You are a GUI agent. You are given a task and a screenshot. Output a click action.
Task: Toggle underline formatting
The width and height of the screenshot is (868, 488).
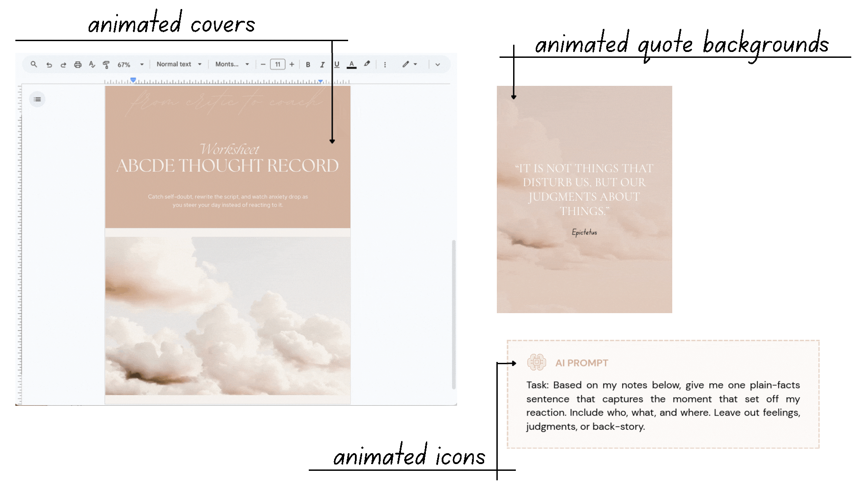coord(337,64)
